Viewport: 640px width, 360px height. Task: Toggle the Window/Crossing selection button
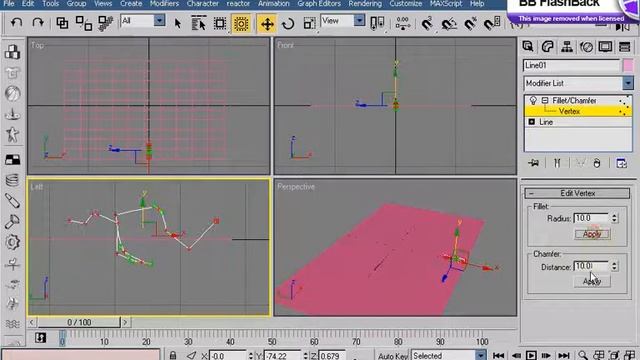click(x=241, y=24)
